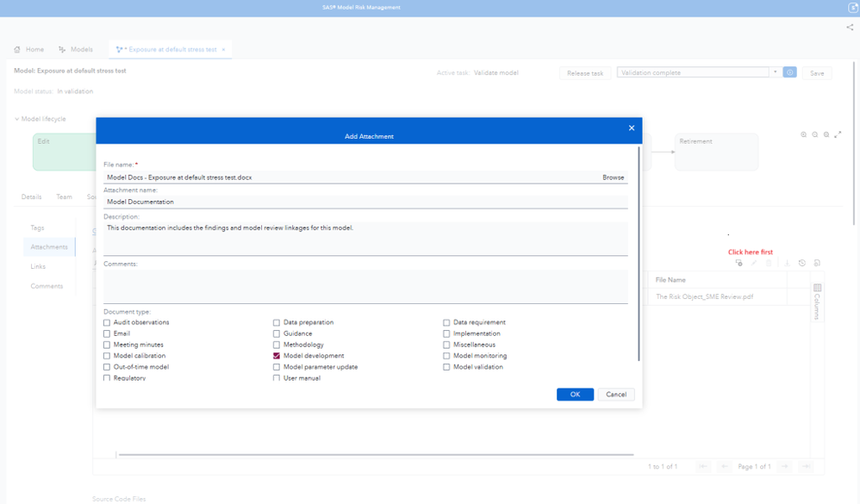Select Tags in the side list
Viewport: 860px width, 504px height.
pos(37,227)
